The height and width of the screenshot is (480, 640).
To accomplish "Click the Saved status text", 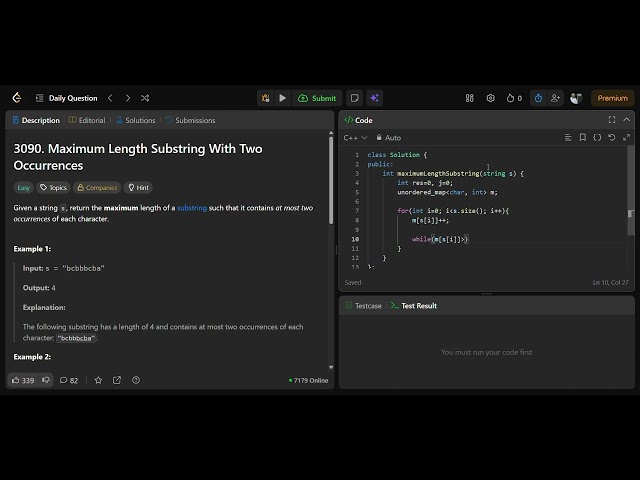I will 353,282.
